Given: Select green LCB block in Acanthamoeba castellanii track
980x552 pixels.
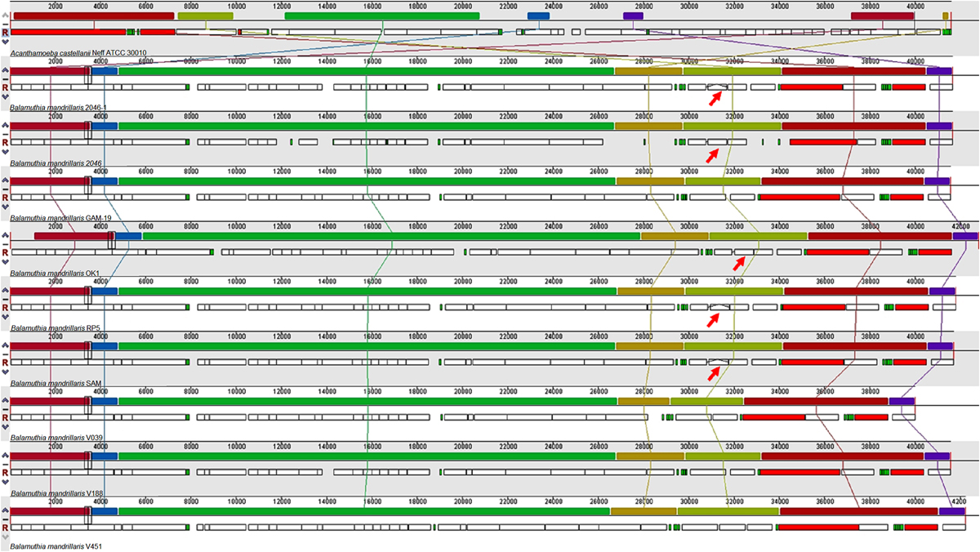Looking at the screenshot, I should pos(382,16).
